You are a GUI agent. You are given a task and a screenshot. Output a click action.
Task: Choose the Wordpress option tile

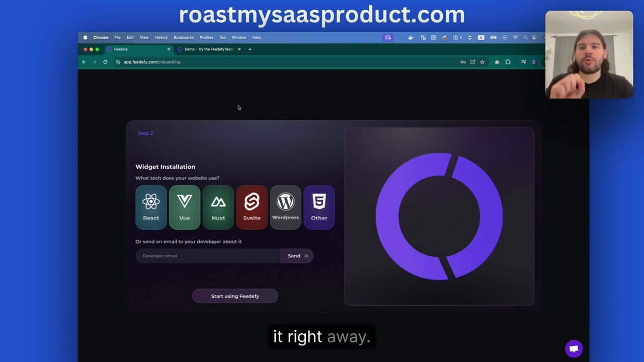[x=285, y=207]
